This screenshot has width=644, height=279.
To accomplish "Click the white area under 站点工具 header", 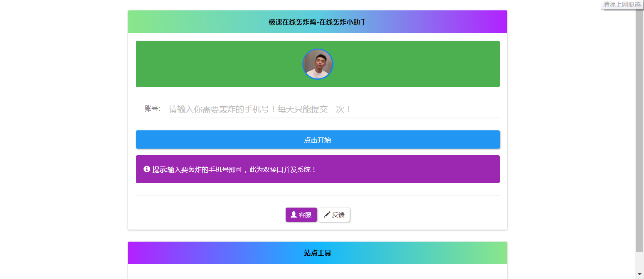I will coord(318,271).
